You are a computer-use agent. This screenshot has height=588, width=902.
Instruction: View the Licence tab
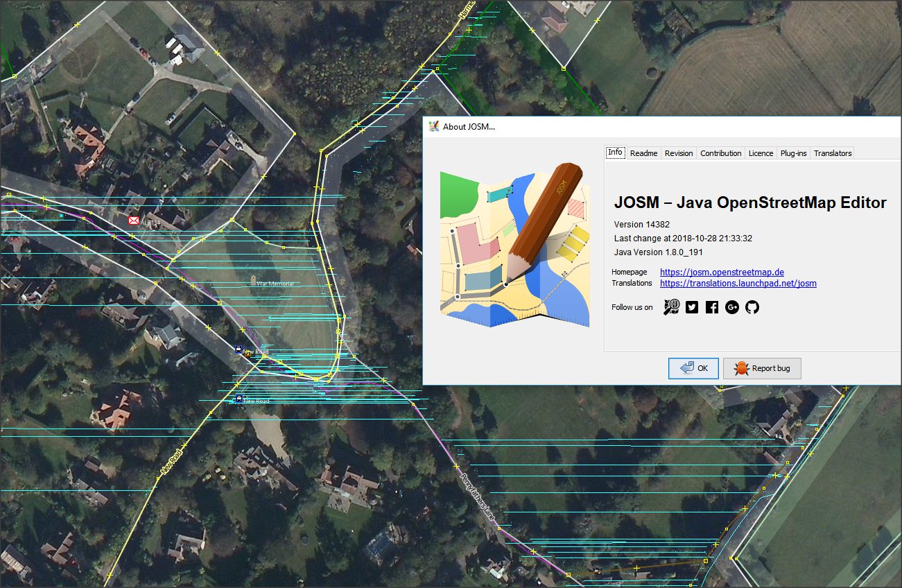click(761, 153)
